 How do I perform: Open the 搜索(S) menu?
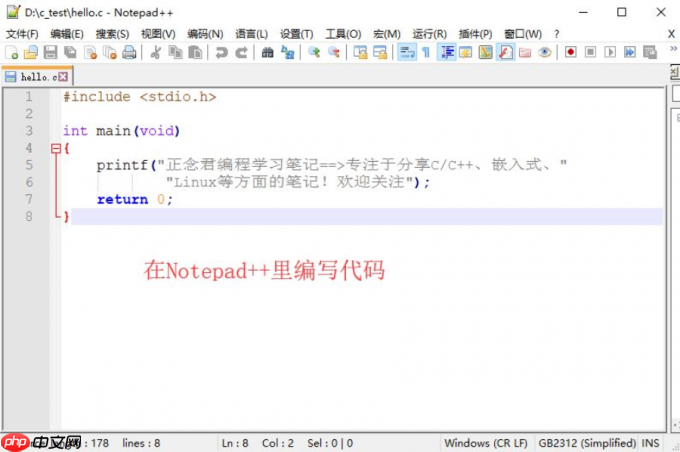(x=112, y=34)
